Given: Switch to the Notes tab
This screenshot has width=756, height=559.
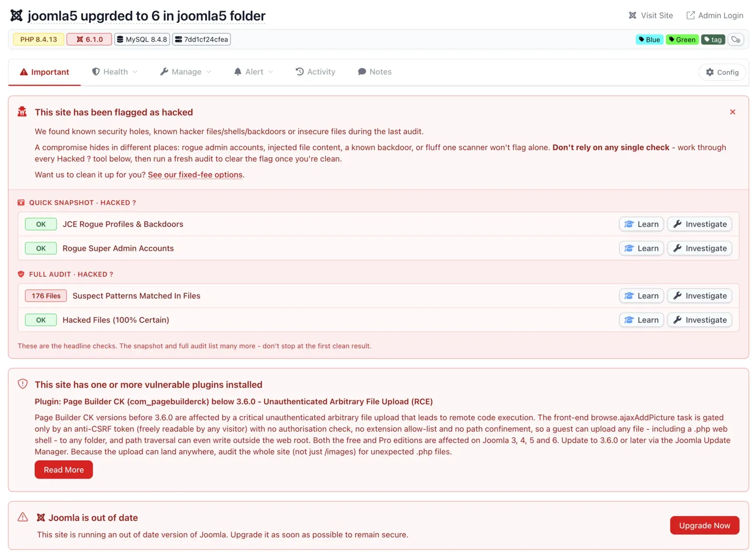Looking at the screenshot, I should [375, 72].
